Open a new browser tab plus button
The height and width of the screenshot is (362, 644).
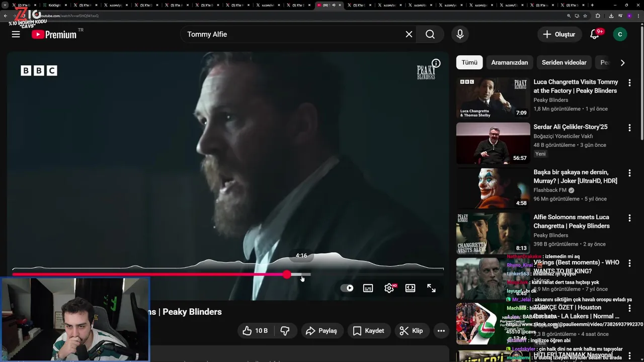[592, 5]
